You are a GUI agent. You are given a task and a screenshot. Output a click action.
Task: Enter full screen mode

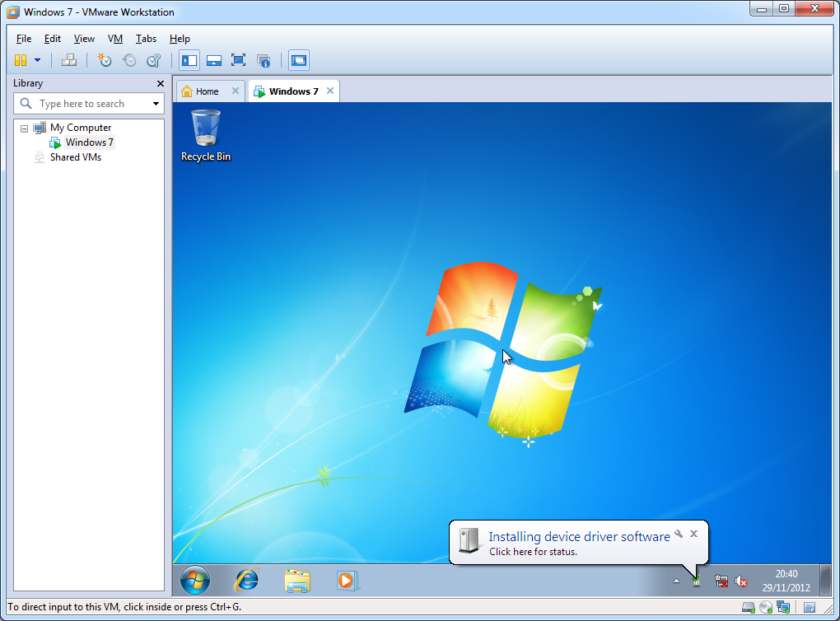pyautogui.click(x=239, y=60)
